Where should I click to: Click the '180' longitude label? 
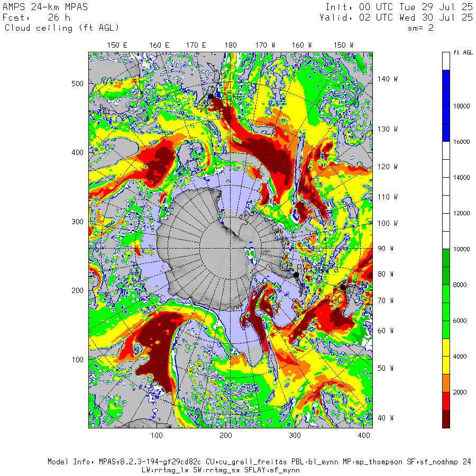coord(231,45)
